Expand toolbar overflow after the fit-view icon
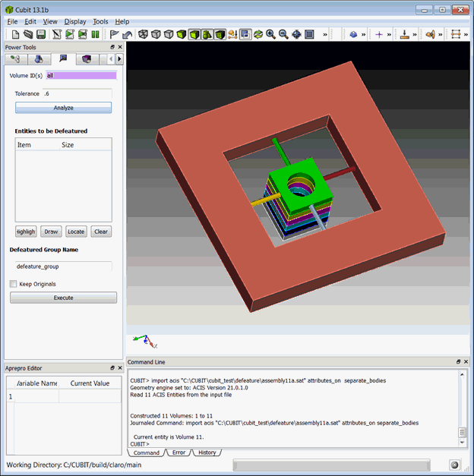 pyautogui.click(x=326, y=34)
